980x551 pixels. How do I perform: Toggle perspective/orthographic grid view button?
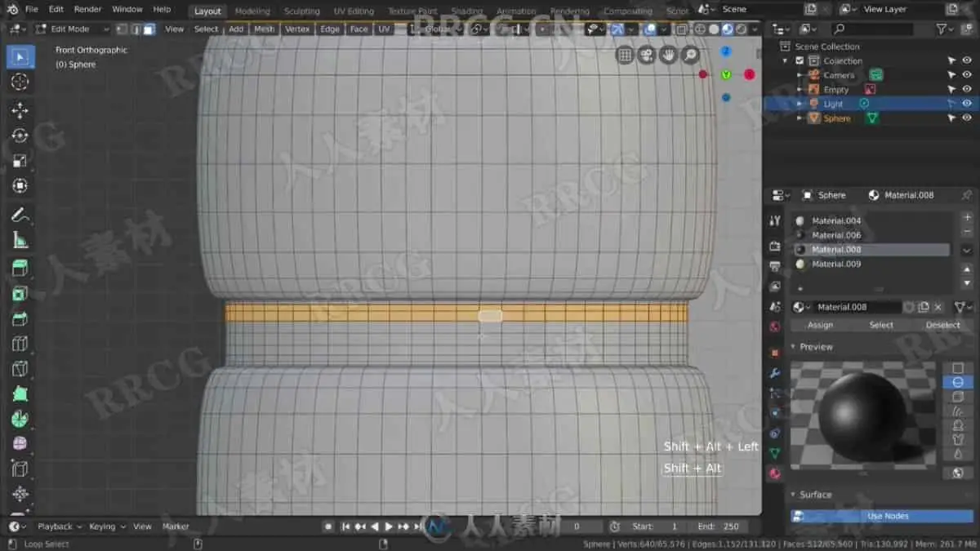[x=625, y=55]
